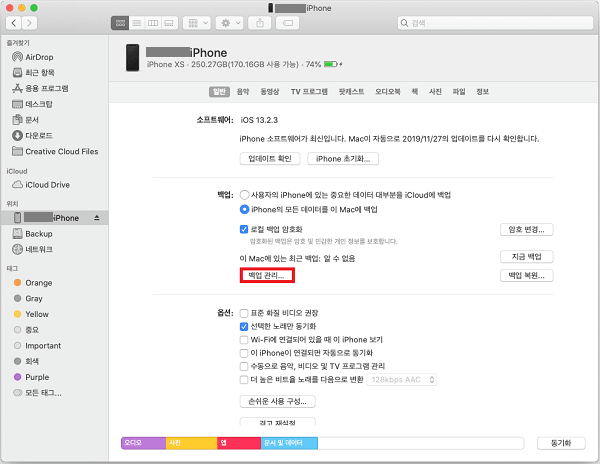Viewport: 600px width, 464px height.
Task: Switch to the 책 tab
Action: (x=414, y=92)
